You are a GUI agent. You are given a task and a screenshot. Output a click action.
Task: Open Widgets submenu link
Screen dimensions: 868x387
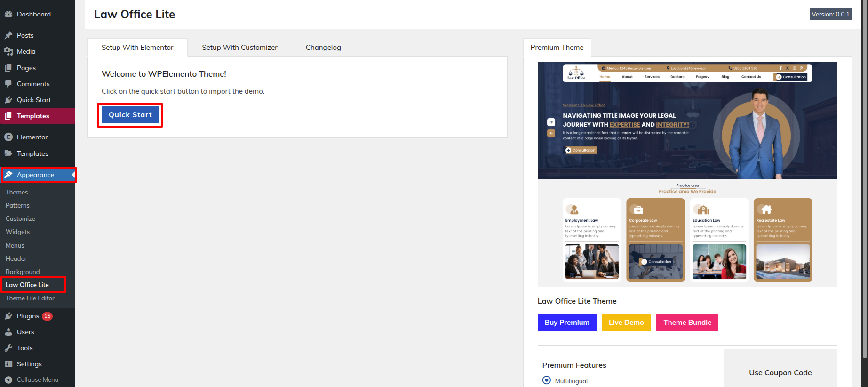17,232
